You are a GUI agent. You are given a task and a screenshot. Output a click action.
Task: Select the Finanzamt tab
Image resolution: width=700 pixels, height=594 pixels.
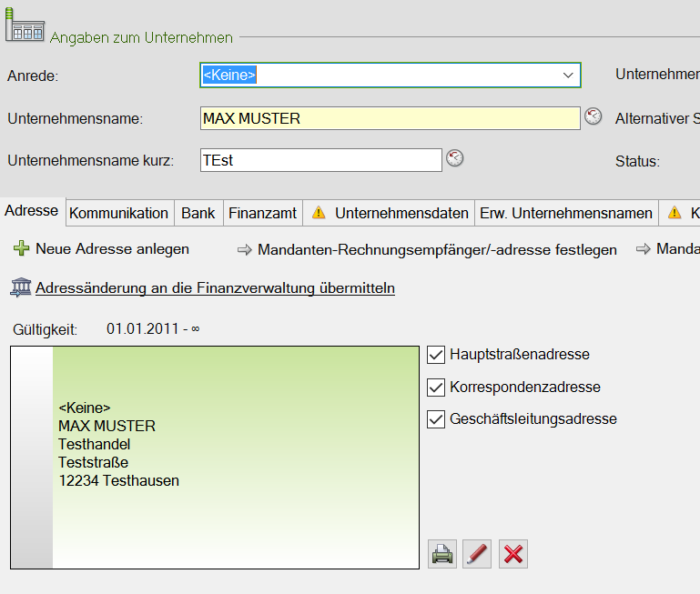[262, 213]
